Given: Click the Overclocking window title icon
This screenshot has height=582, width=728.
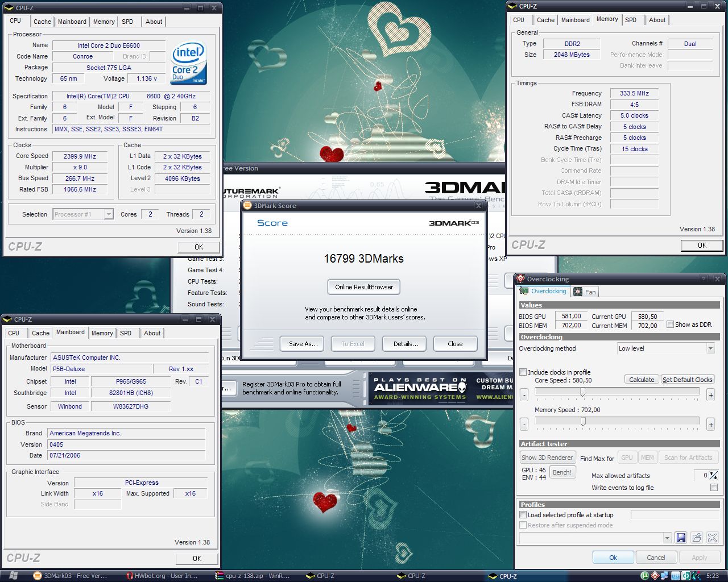Looking at the screenshot, I should pyautogui.click(x=520, y=279).
